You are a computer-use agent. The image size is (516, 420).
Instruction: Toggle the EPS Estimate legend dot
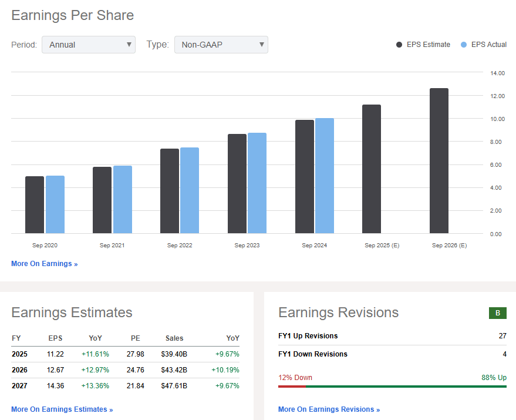(400, 45)
